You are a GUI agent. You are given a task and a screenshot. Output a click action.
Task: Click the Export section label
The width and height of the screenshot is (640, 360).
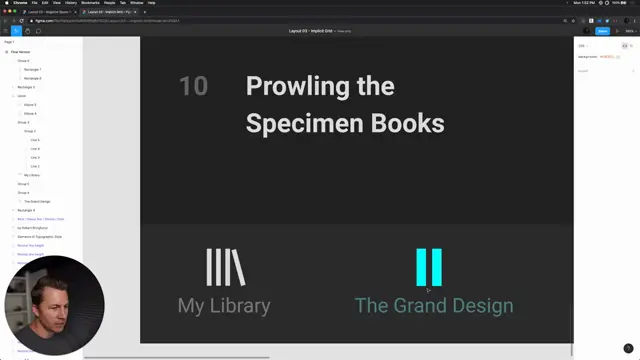[583, 71]
